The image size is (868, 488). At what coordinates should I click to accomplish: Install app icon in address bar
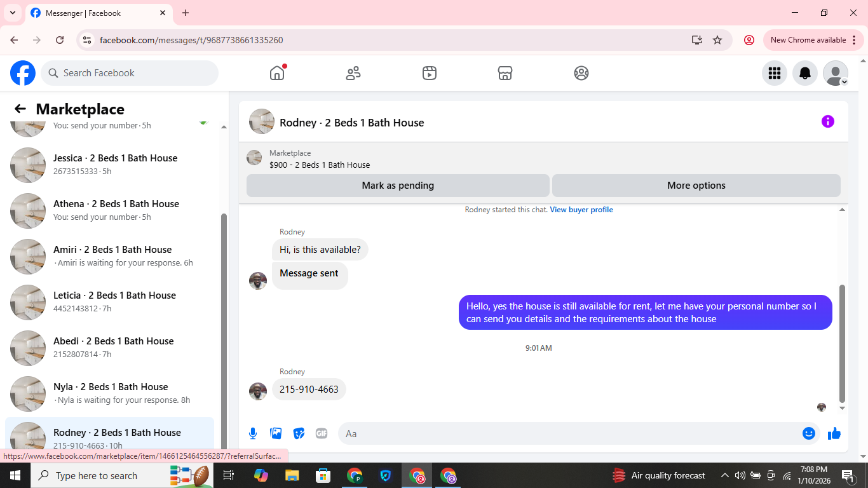click(697, 40)
